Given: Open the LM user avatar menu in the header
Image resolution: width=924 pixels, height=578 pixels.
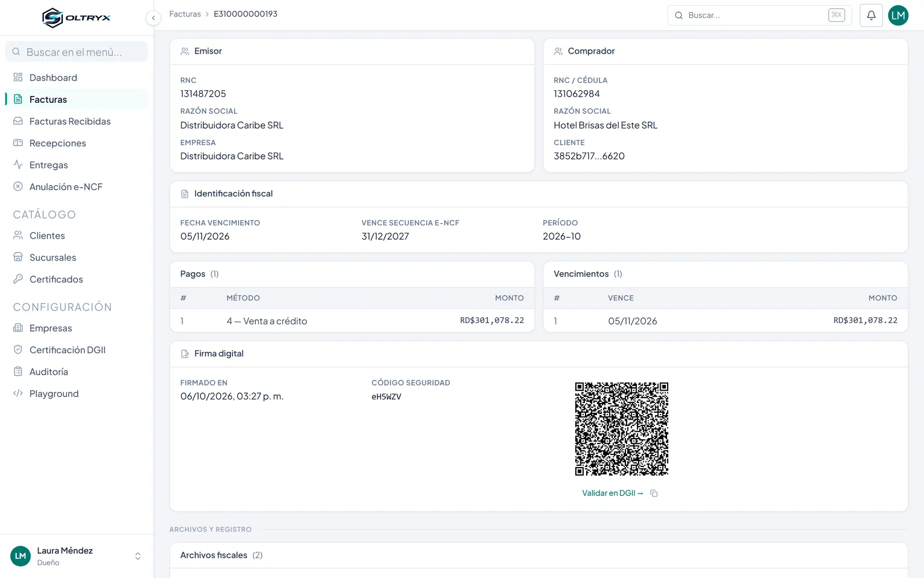Looking at the screenshot, I should point(898,16).
